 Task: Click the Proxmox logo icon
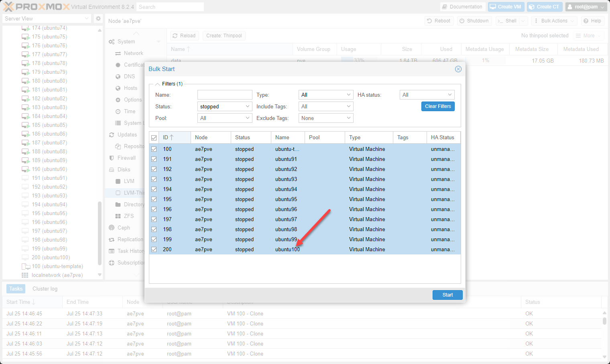click(8, 7)
